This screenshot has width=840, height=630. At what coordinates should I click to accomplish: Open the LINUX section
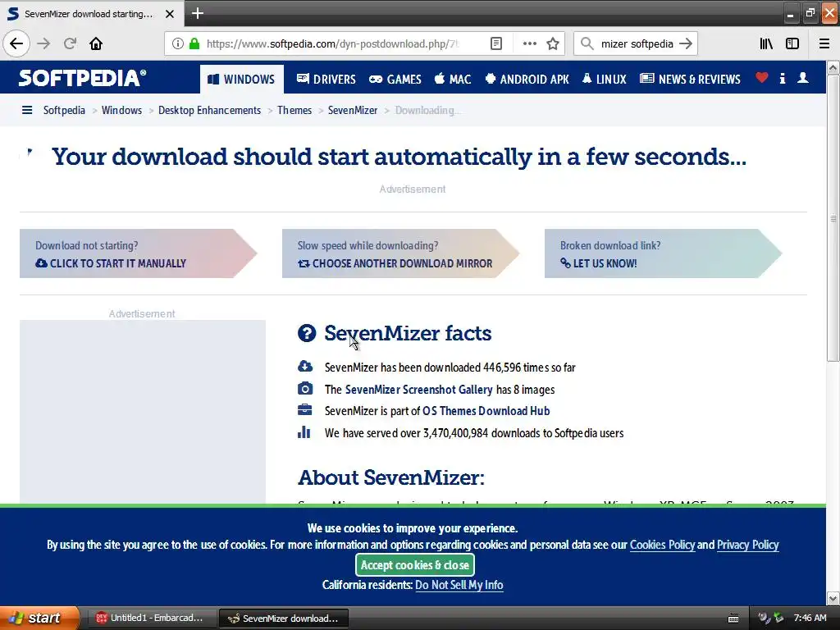click(x=605, y=80)
